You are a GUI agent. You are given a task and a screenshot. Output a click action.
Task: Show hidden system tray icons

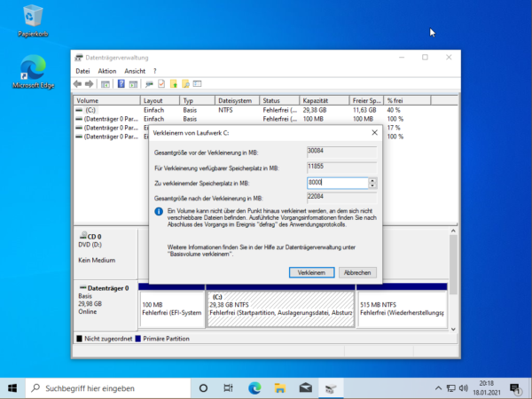pos(437,388)
